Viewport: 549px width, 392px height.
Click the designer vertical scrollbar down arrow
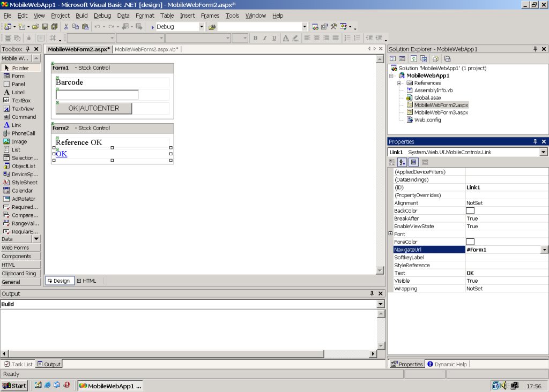[380, 270]
